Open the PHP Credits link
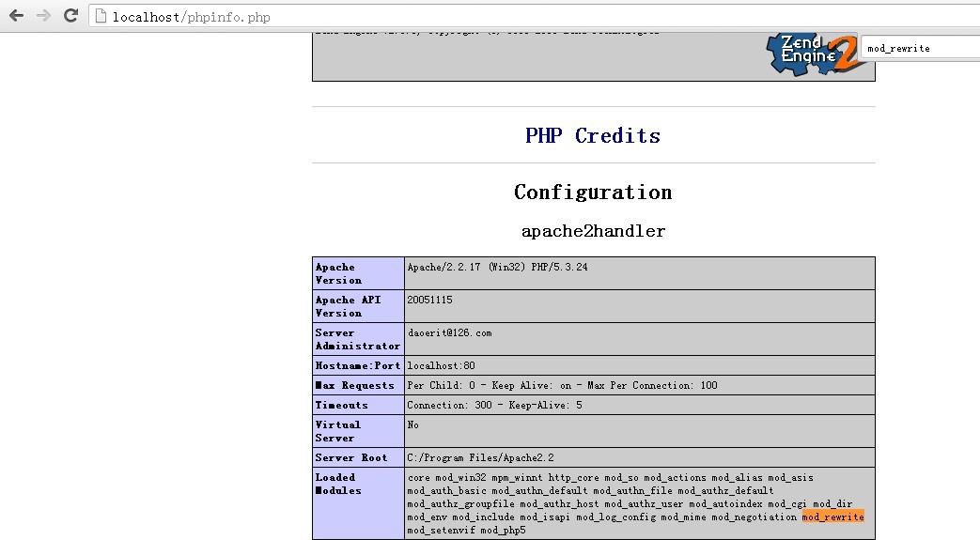Viewport: 980px width, 540px height. point(593,135)
